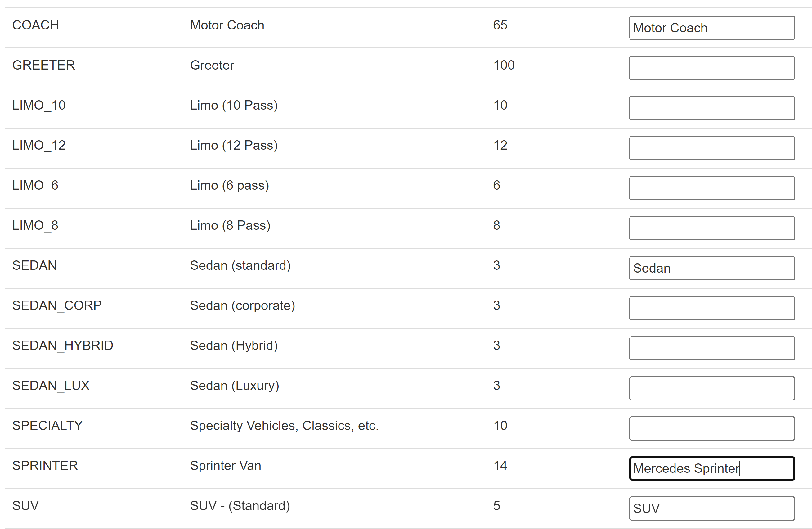Focus the SEDAN_LUX row input field
This screenshot has width=812, height=529.
pos(712,388)
